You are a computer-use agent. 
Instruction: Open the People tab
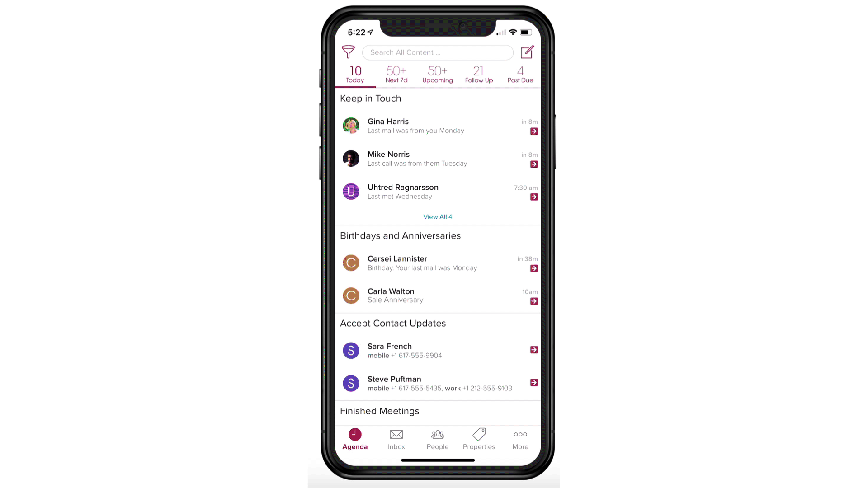coord(438,439)
